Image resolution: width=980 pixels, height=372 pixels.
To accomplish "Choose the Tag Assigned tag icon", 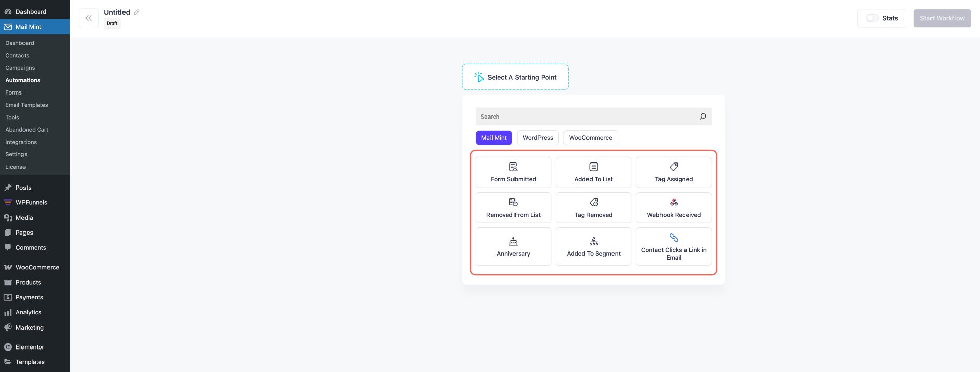I will pyautogui.click(x=674, y=167).
